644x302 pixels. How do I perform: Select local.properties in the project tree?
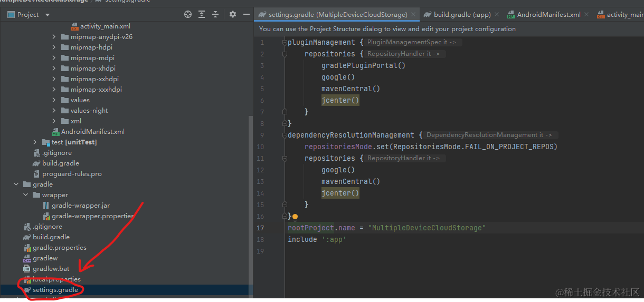coord(56,279)
